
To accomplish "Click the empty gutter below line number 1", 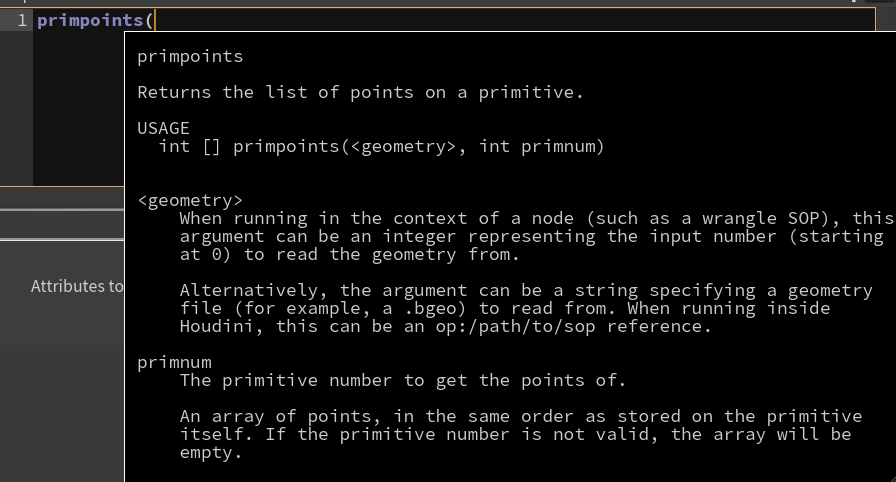I will [16, 109].
